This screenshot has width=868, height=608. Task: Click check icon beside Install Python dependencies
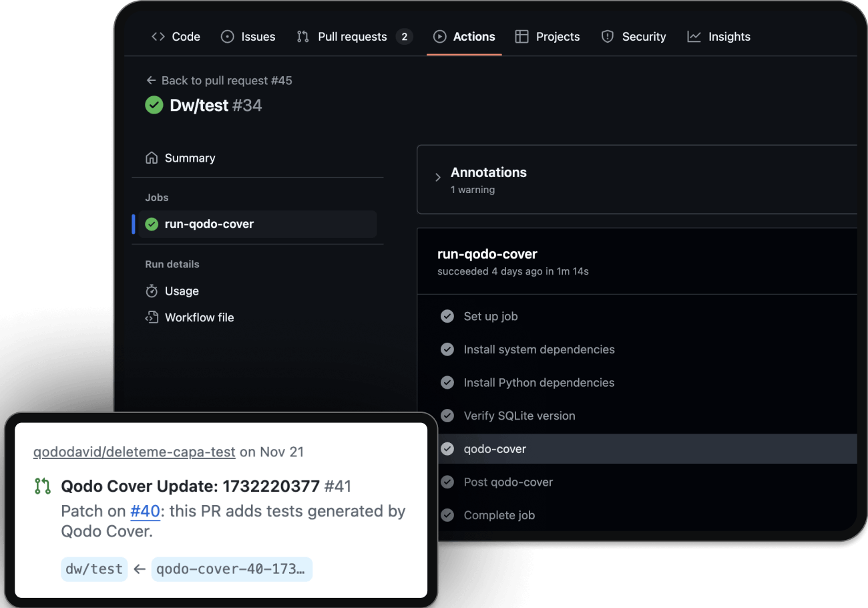(x=447, y=383)
